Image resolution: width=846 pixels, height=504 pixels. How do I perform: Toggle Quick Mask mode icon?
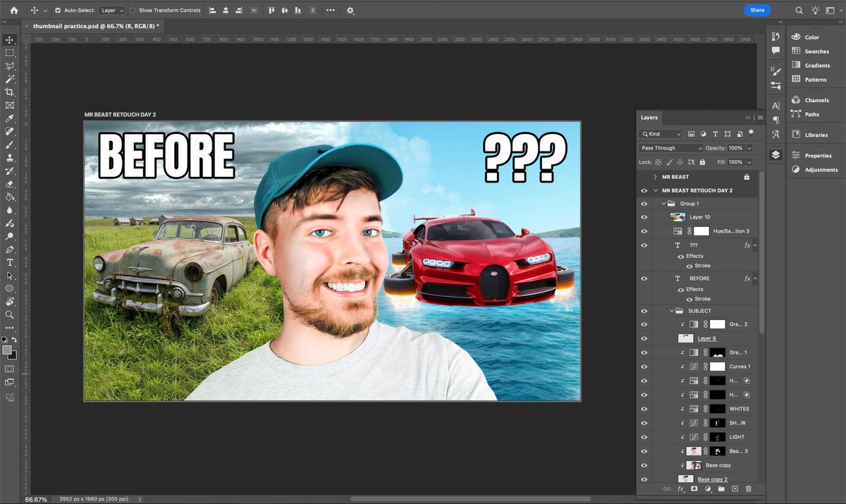10,369
